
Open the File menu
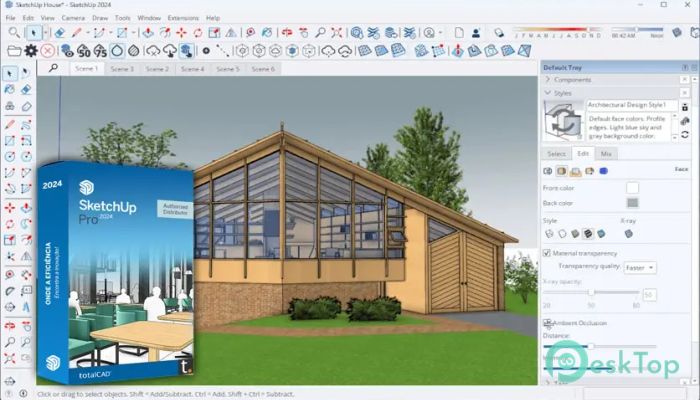click(x=11, y=18)
